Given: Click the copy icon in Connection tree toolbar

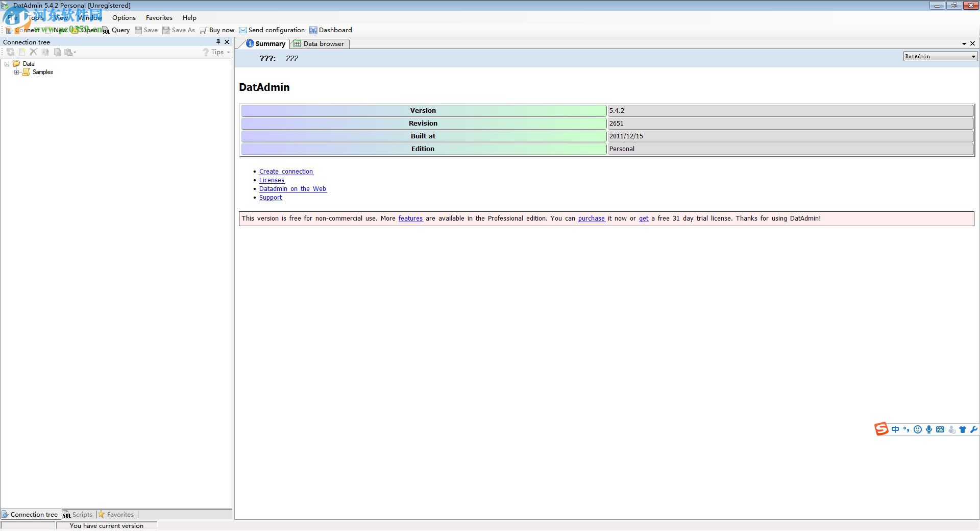Looking at the screenshot, I should pyautogui.click(x=58, y=52).
